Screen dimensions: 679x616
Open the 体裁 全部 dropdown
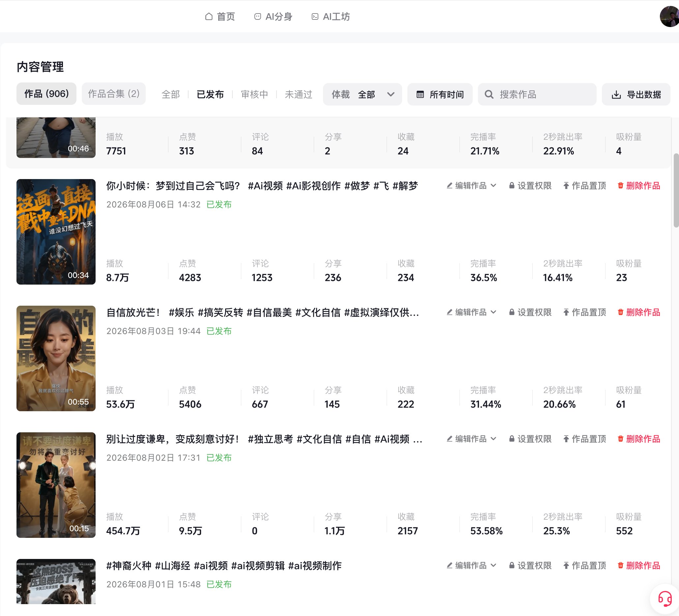tap(362, 95)
